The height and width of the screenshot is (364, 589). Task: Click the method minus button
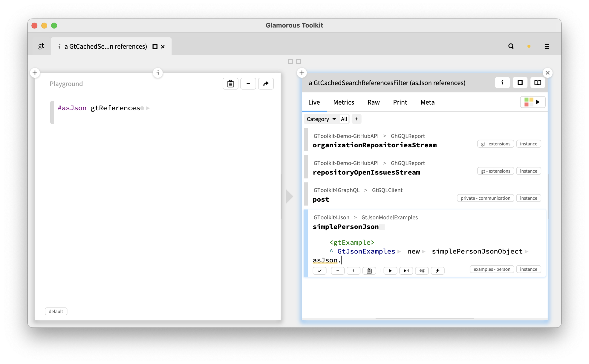tap(338, 271)
